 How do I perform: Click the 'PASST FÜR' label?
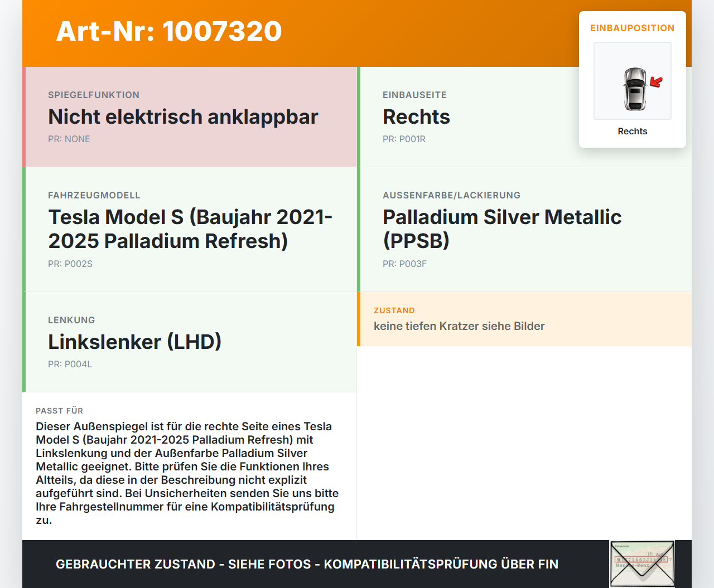click(x=59, y=411)
